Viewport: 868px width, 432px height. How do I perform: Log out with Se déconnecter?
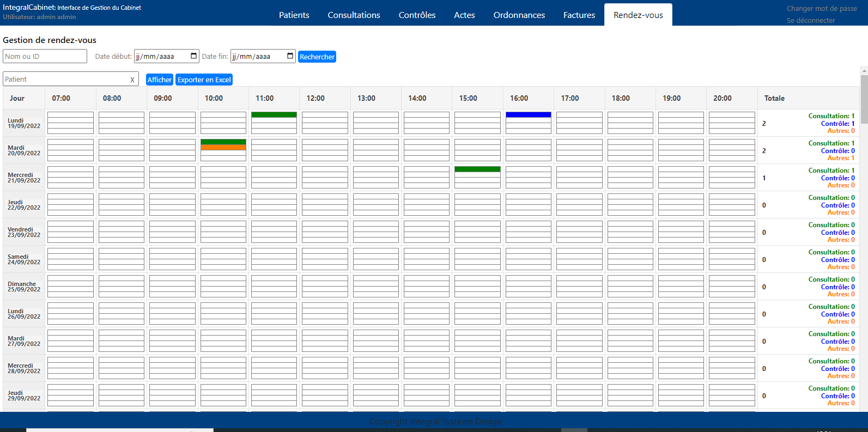pyautogui.click(x=811, y=20)
